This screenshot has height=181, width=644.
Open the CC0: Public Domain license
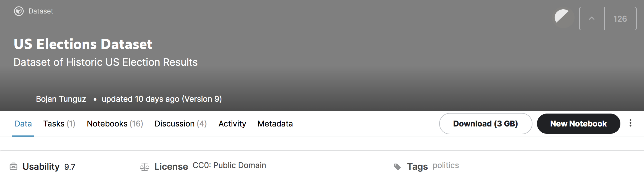229,165
